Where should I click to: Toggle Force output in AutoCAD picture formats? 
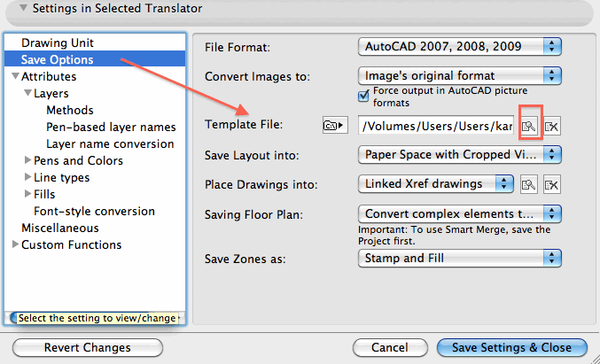[x=363, y=96]
